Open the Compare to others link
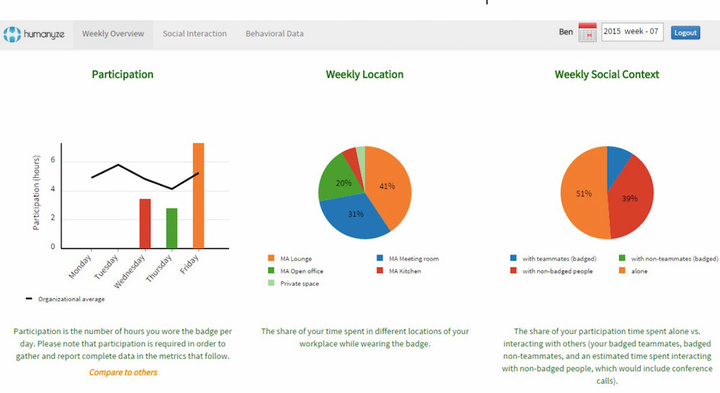Viewport: 720px width, 393px height. coord(123,372)
